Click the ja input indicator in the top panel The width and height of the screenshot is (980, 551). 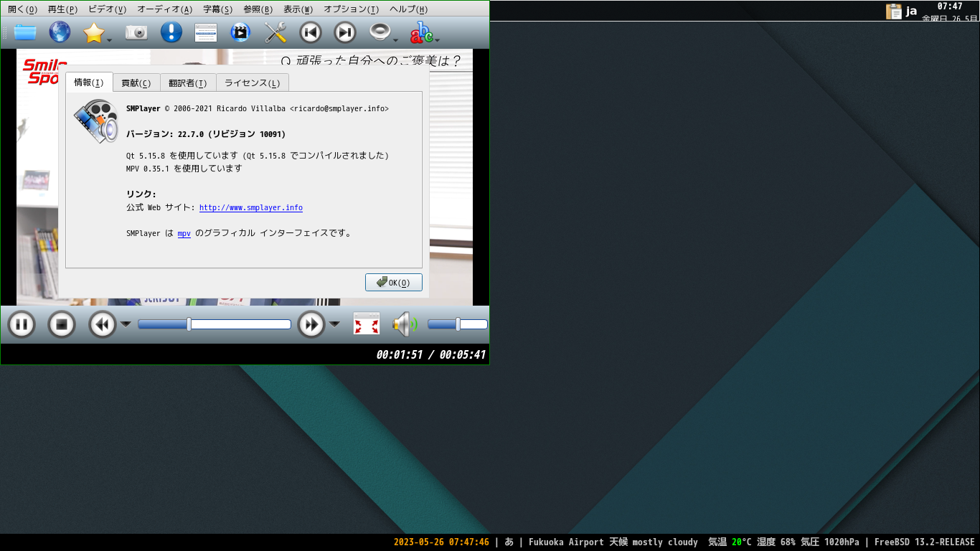[912, 11]
